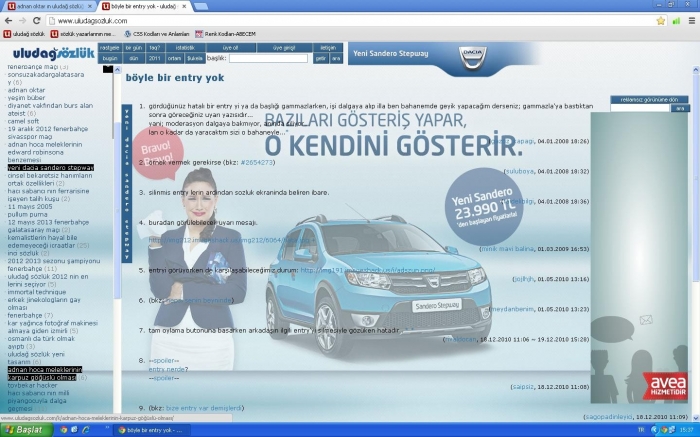Open 'tövbekar hacker' sidebar topic
The height and width of the screenshot is (437, 700).
(32, 385)
